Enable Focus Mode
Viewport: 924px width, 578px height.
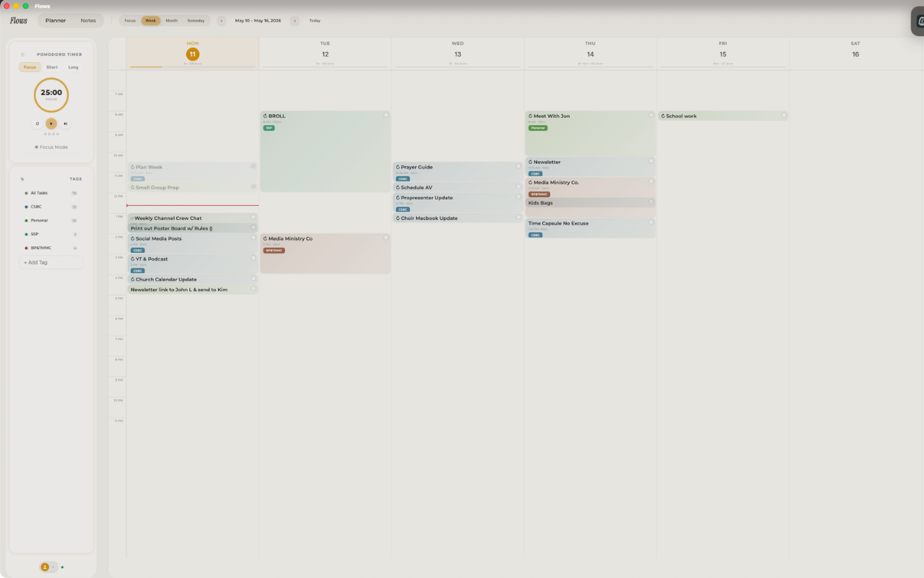tap(51, 147)
